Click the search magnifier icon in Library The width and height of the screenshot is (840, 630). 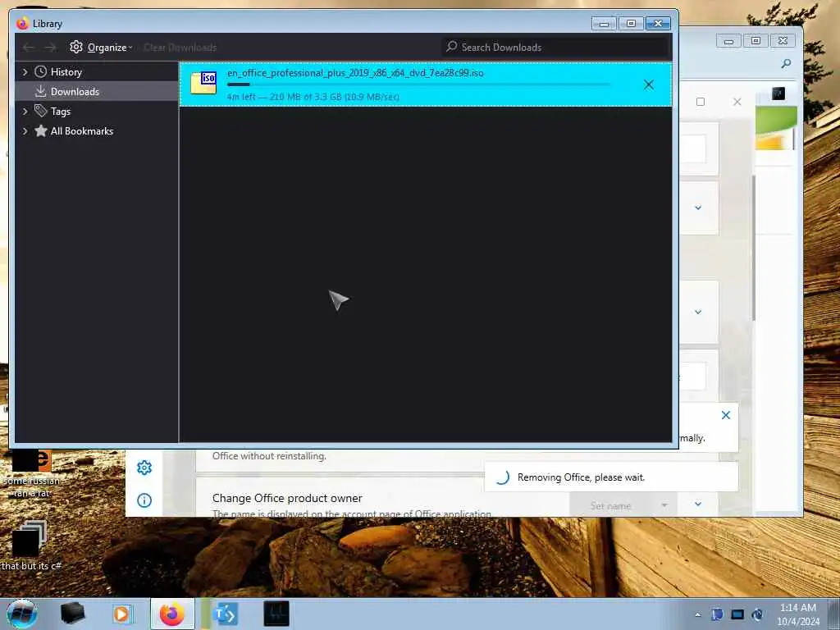coord(451,47)
